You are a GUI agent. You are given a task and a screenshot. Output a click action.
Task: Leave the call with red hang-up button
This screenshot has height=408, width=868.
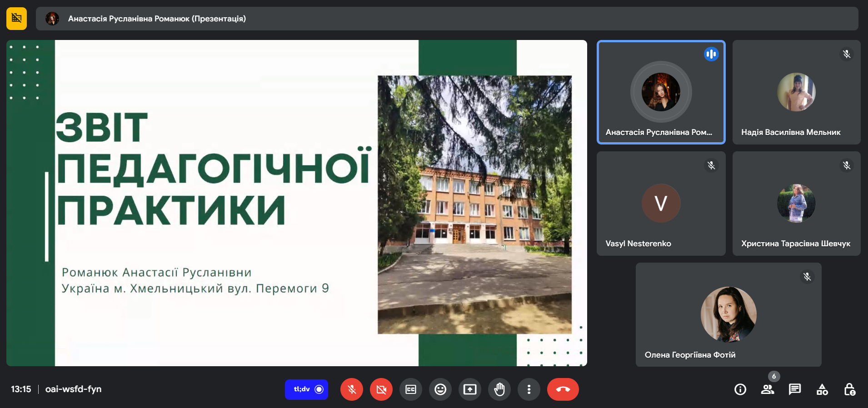click(x=563, y=389)
